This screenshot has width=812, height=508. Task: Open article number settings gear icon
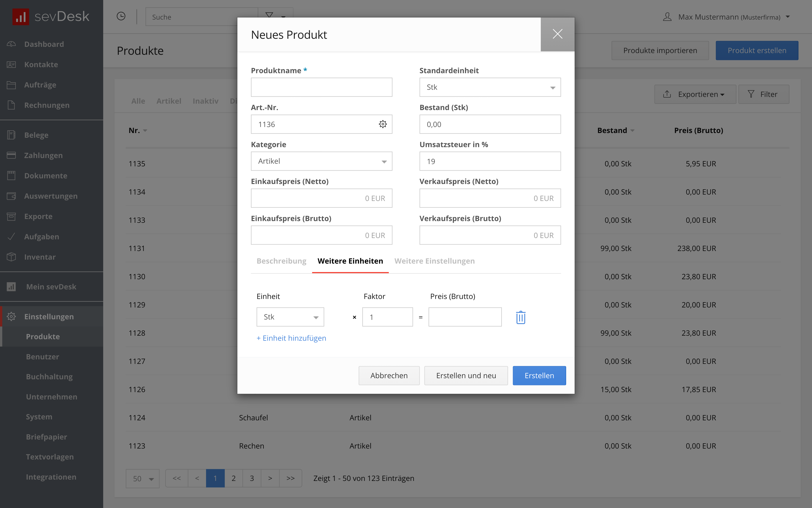click(x=383, y=124)
